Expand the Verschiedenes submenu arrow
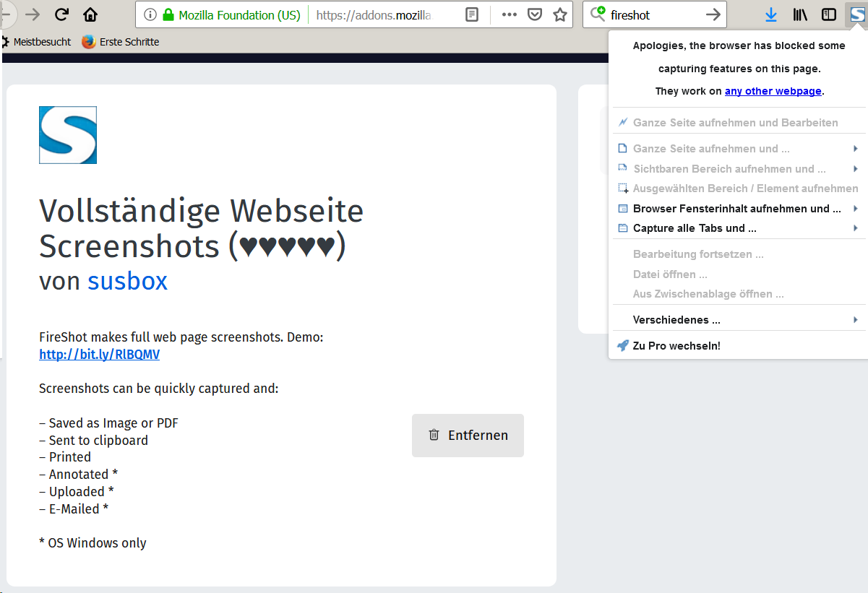This screenshot has height=593, width=868. (856, 320)
